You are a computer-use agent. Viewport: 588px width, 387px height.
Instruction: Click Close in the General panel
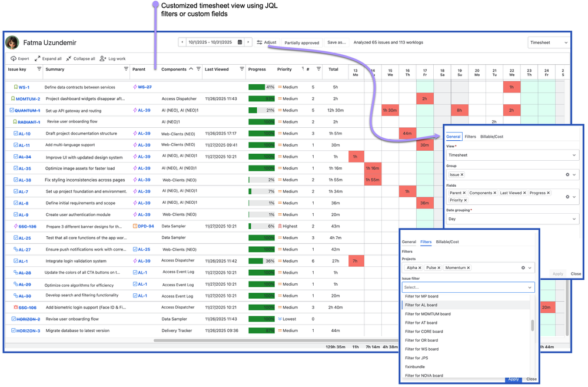tap(576, 274)
